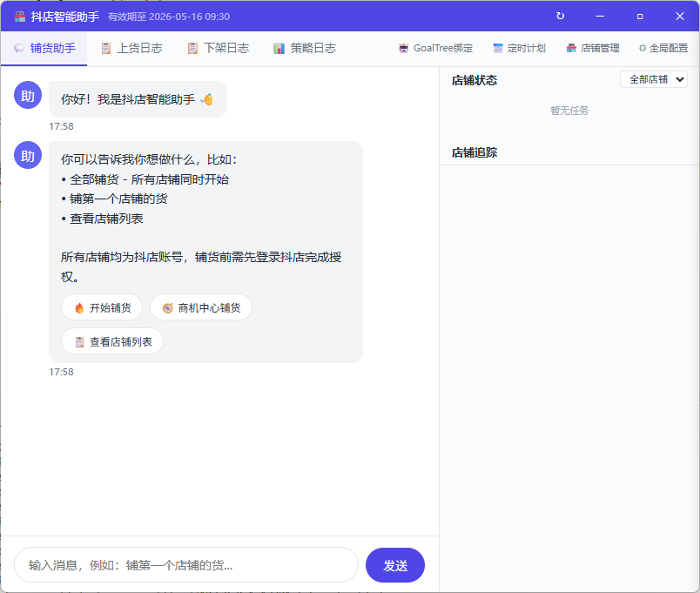
Task: Click the assistant avatar beside suggestions message
Action: click(28, 155)
